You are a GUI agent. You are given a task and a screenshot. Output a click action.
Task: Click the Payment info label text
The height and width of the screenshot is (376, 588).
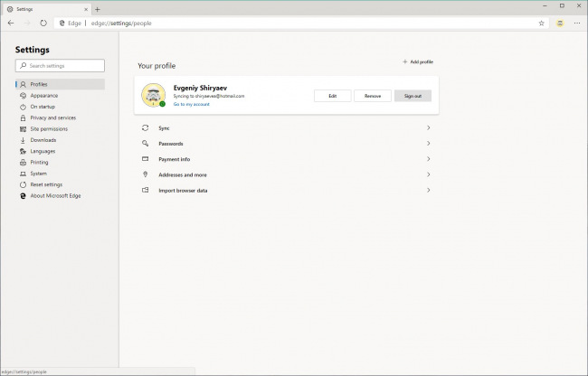click(x=174, y=159)
